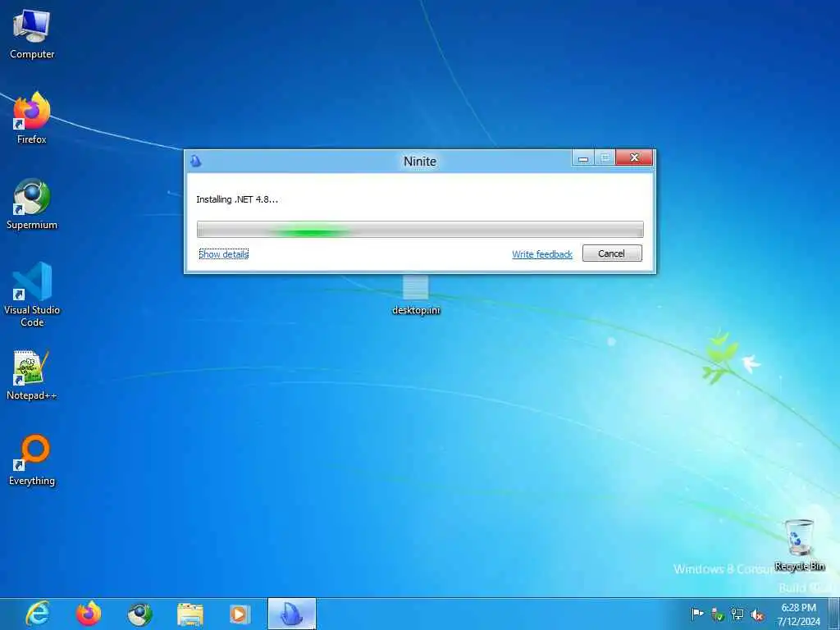Click the Show desktop strip
Image resolution: width=840 pixels, height=630 pixels.
834,614
